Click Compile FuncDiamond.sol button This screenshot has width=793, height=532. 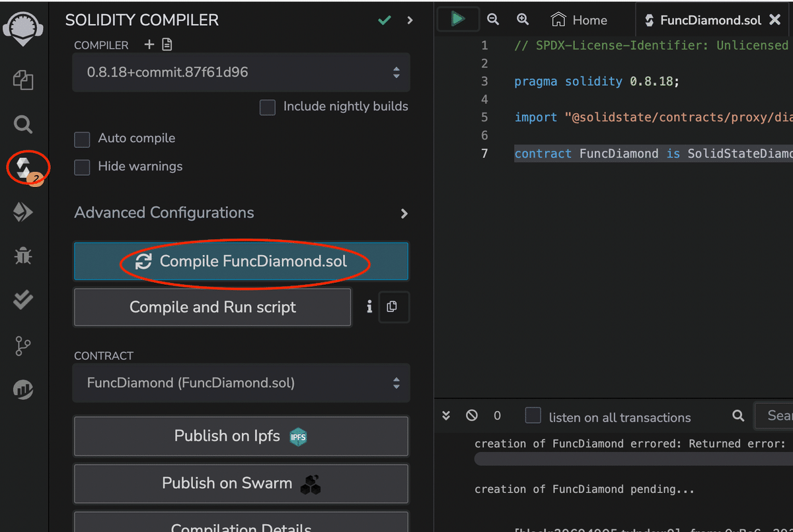click(x=241, y=261)
